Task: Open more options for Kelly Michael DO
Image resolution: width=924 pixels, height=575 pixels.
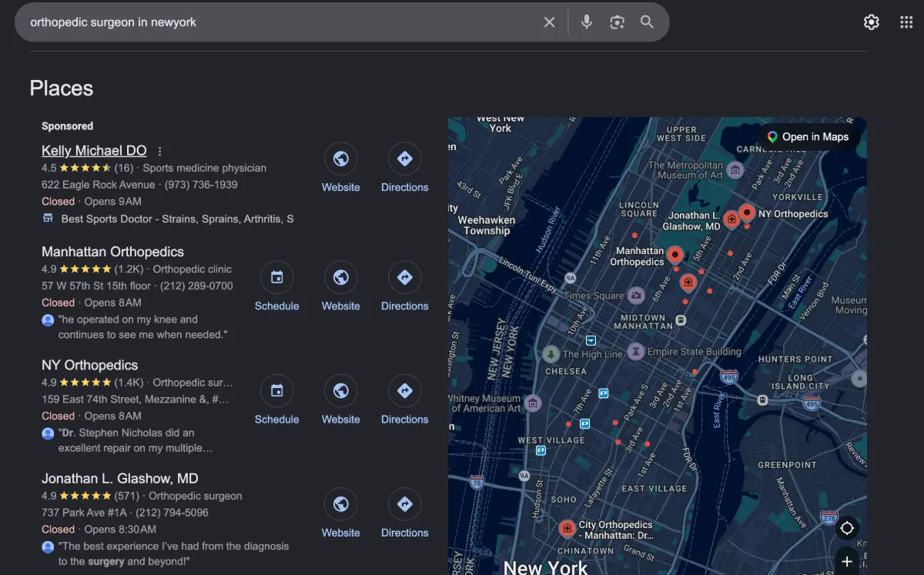Action: [x=159, y=152]
